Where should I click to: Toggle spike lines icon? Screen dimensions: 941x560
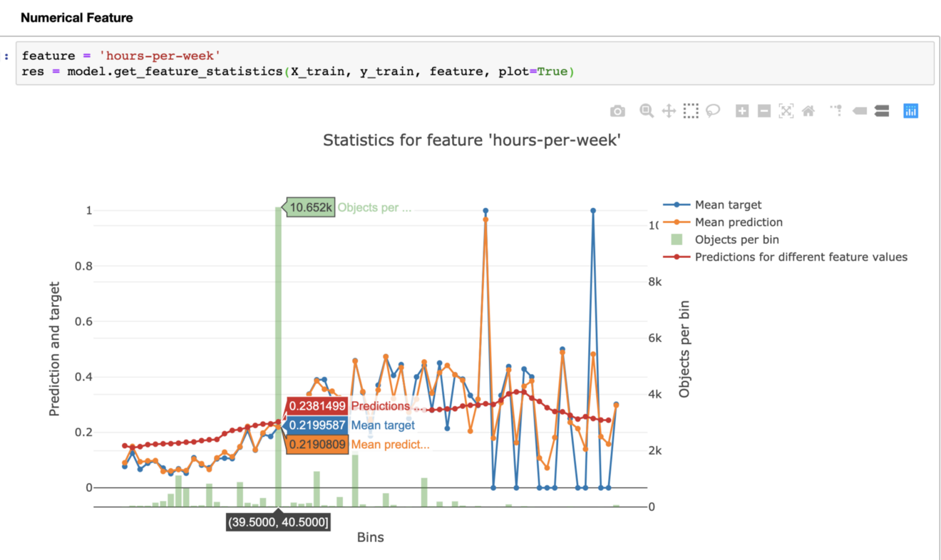pos(836,110)
